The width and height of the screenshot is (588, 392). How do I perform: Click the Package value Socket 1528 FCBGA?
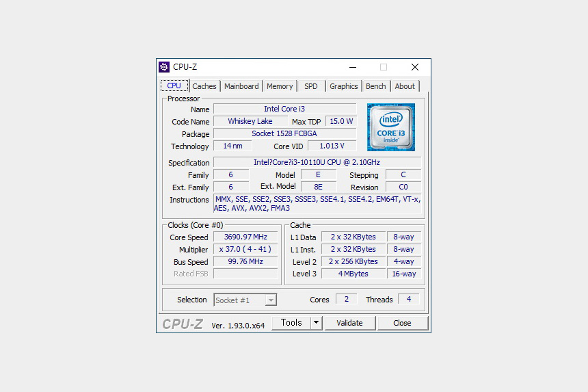[x=284, y=133]
